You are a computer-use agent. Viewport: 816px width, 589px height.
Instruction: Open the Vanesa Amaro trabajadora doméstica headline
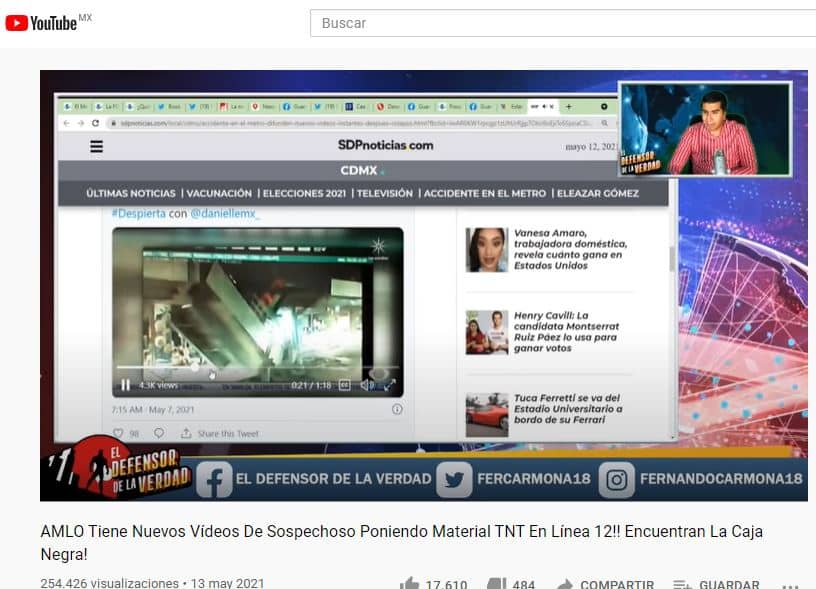click(570, 249)
